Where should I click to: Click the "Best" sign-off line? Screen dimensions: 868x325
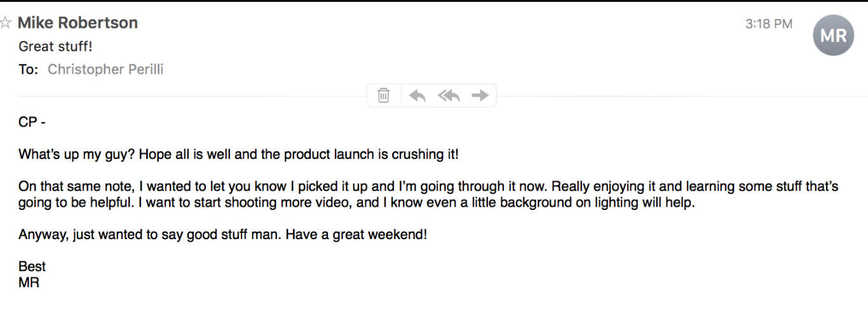32,266
